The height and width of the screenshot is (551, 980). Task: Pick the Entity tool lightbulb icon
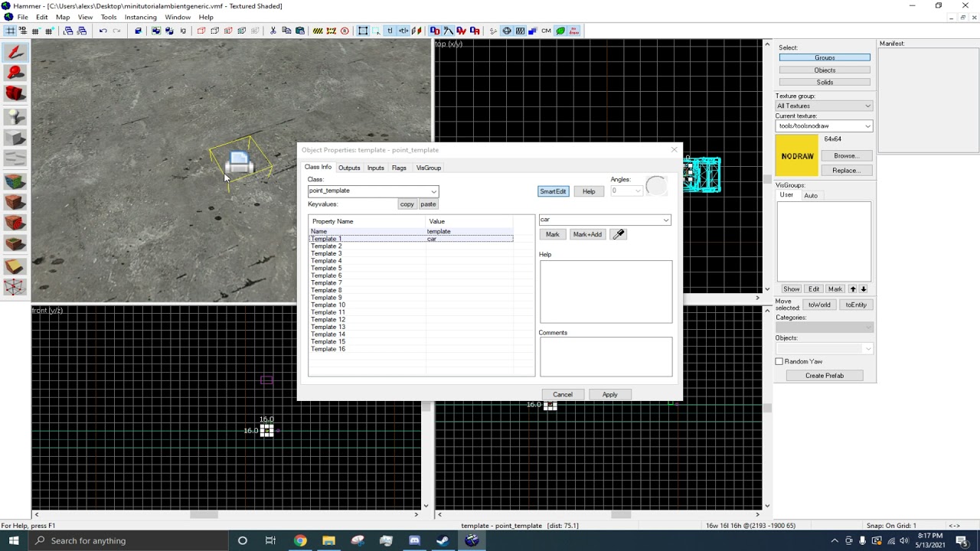pyautogui.click(x=15, y=116)
